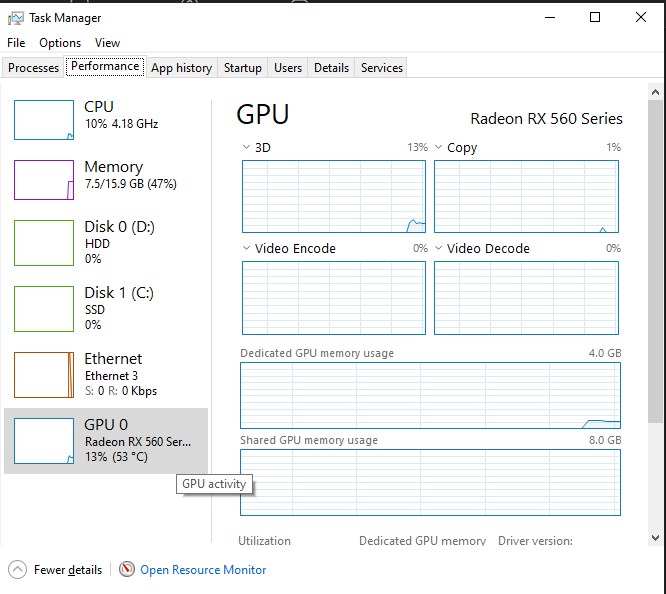Click the 'Dedicated GPU memory' stat label

tap(422, 540)
